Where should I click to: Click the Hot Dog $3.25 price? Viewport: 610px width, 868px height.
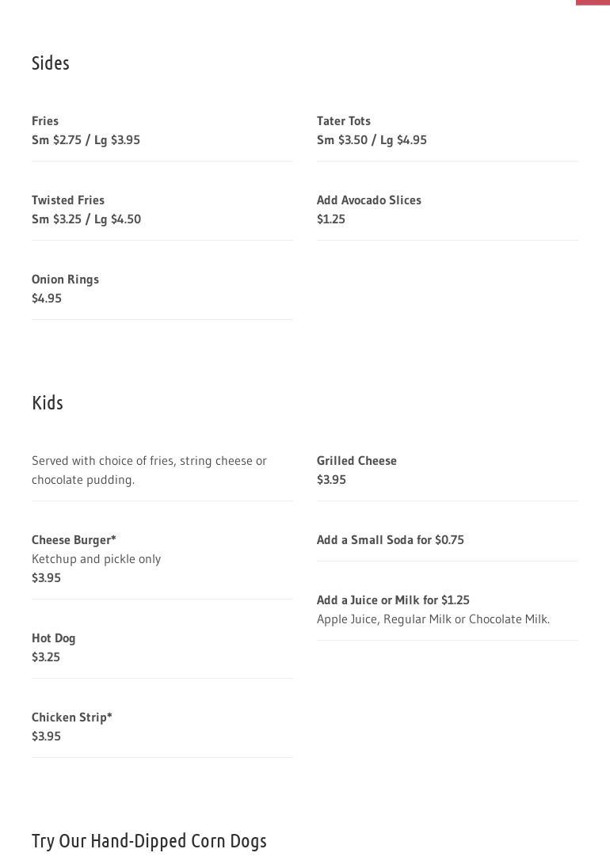[46, 657]
